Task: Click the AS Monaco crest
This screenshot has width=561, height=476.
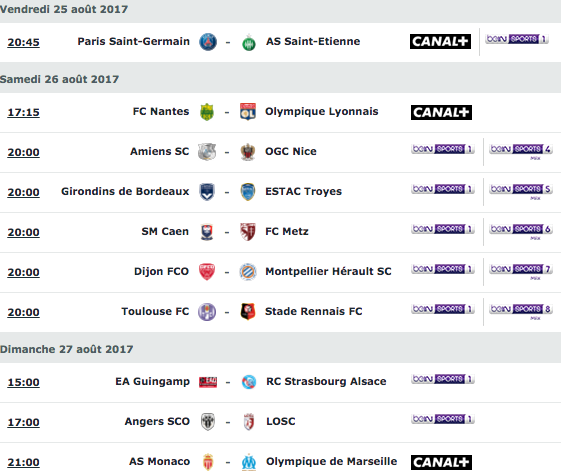Action: point(208,462)
